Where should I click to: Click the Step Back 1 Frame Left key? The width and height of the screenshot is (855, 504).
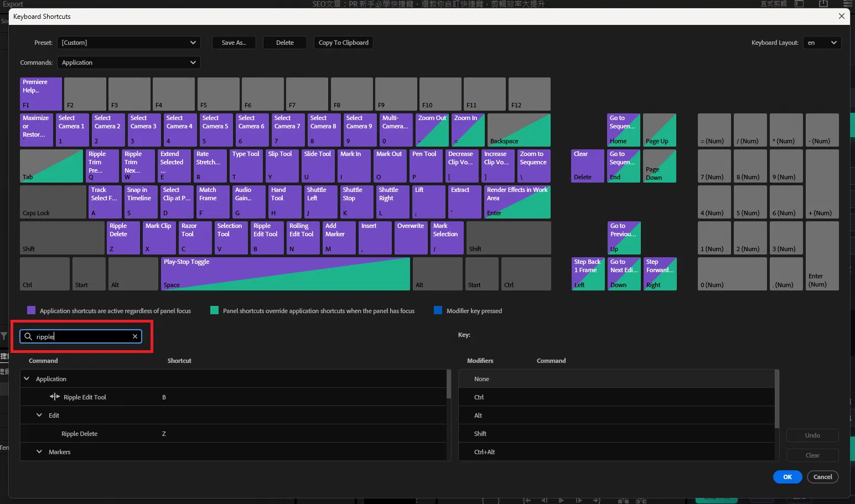click(x=588, y=274)
